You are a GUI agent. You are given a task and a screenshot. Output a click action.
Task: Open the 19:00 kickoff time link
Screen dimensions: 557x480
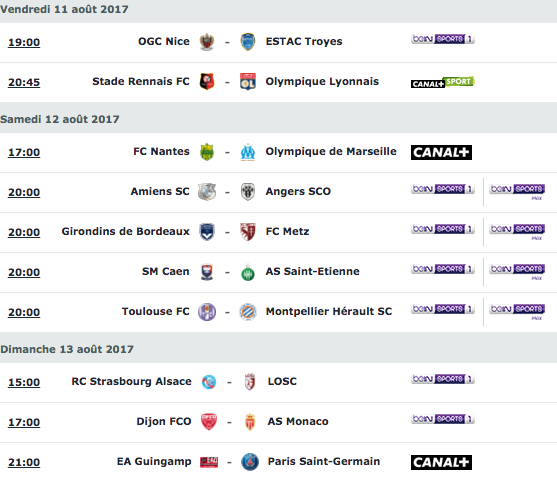[24, 42]
